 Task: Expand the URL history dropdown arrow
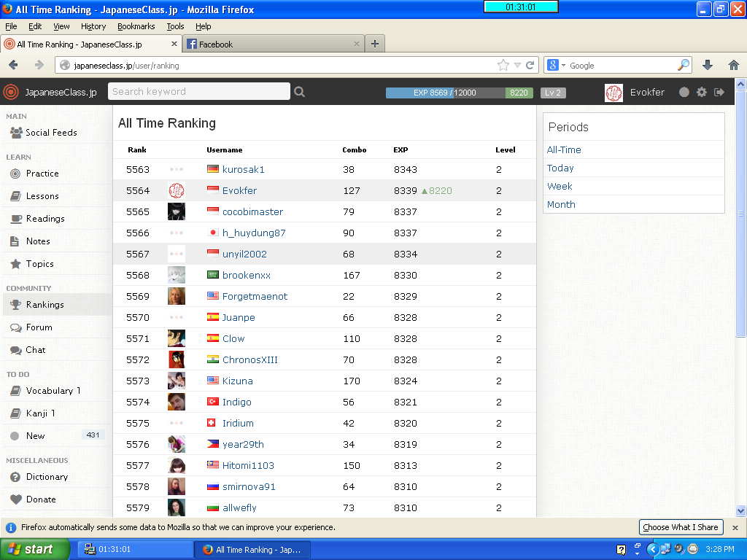coord(517,65)
